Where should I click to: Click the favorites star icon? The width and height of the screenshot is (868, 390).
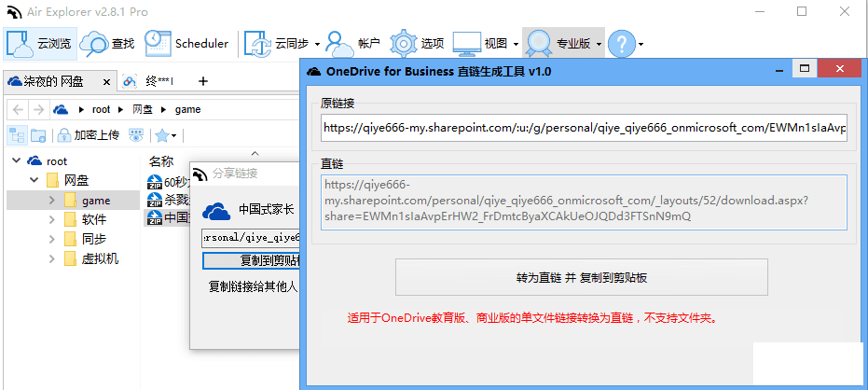[161, 134]
